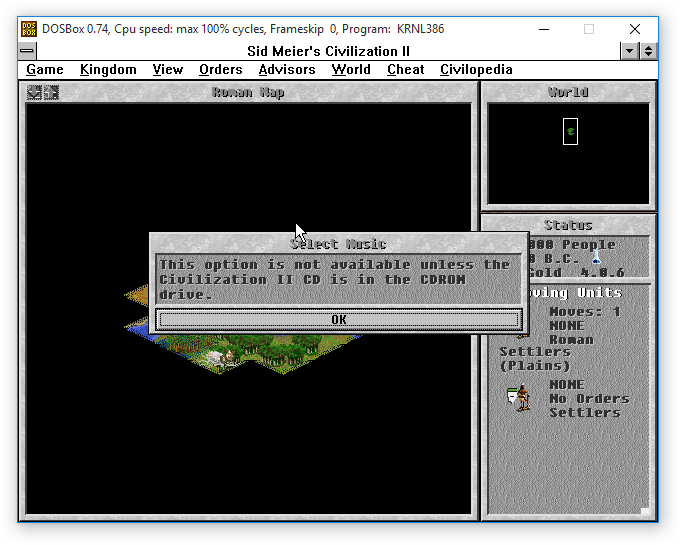Close the DOSBox window
680x545 pixels.
click(634, 29)
